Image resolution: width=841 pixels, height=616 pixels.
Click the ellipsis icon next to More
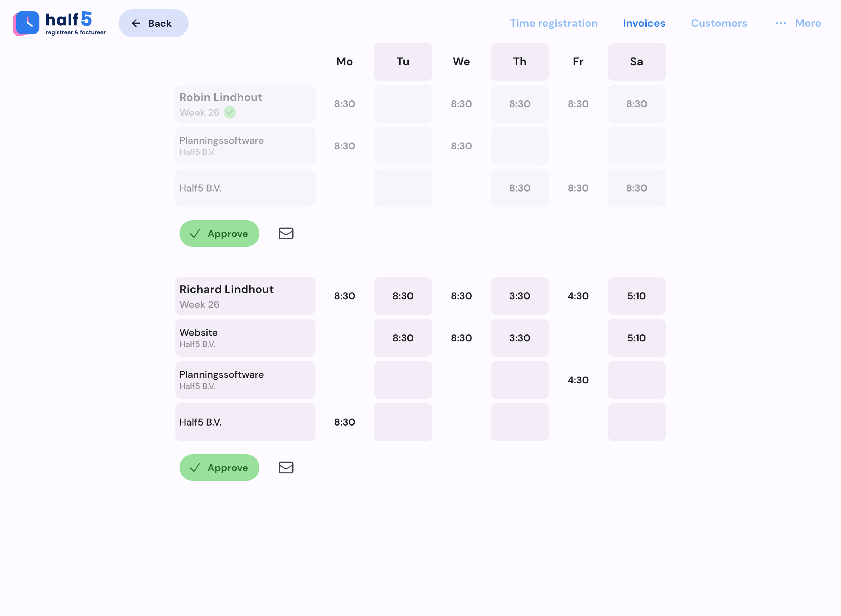780,23
